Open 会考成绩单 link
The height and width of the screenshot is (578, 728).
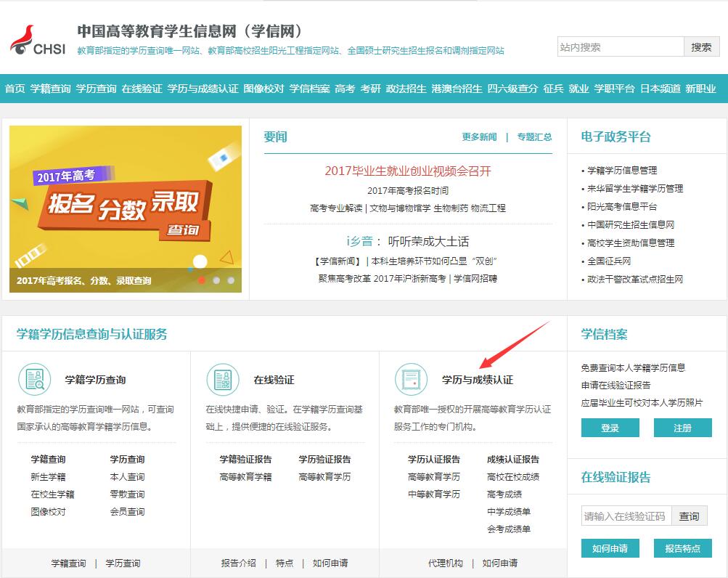tap(509, 529)
